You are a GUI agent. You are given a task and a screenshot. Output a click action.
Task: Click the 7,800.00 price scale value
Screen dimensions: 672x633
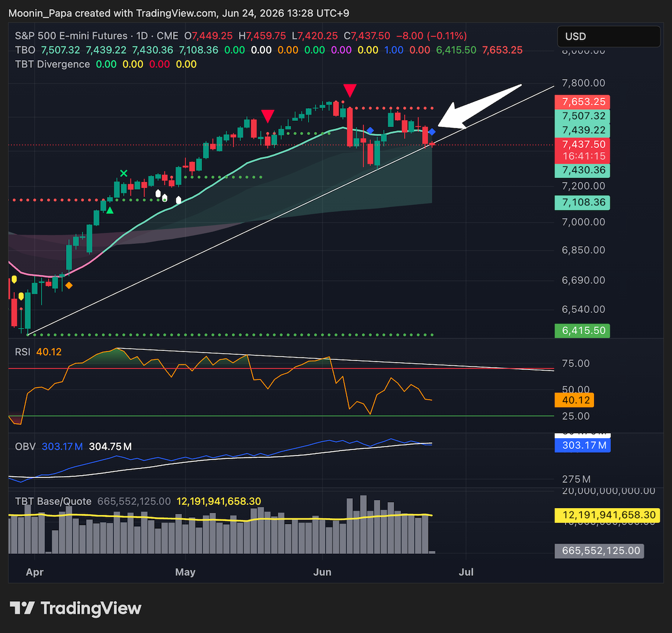click(584, 83)
